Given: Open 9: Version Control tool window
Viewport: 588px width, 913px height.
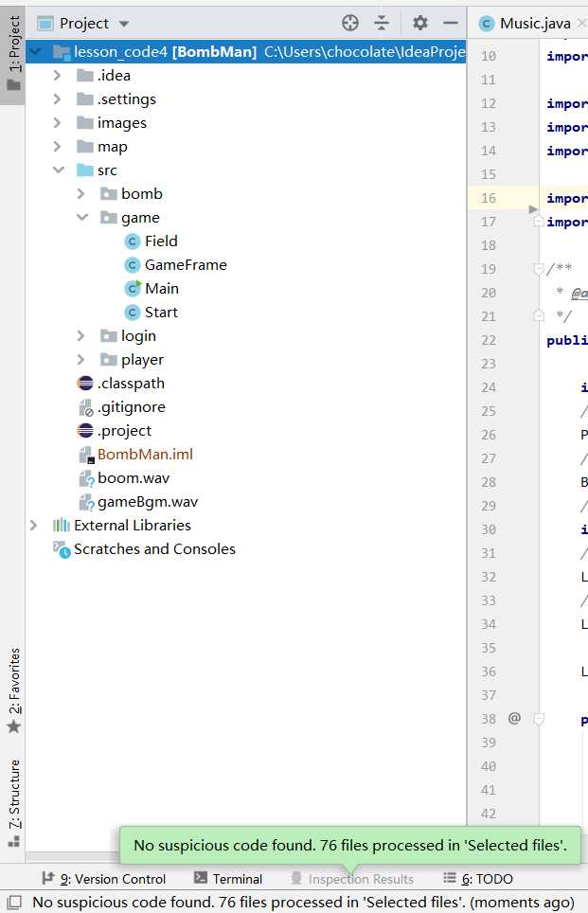Looking at the screenshot, I should 103,879.
